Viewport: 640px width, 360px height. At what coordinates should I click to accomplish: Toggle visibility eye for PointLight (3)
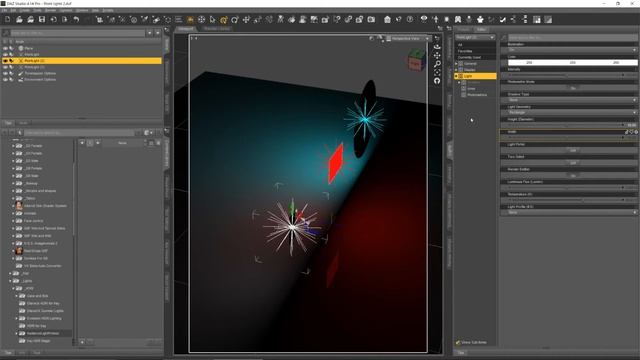(x=5, y=67)
